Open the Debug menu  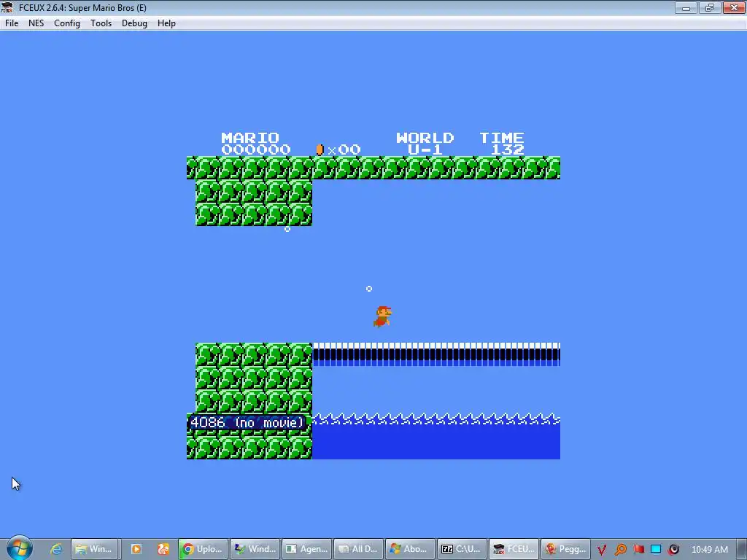pyautogui.click(x=134, y=23)
